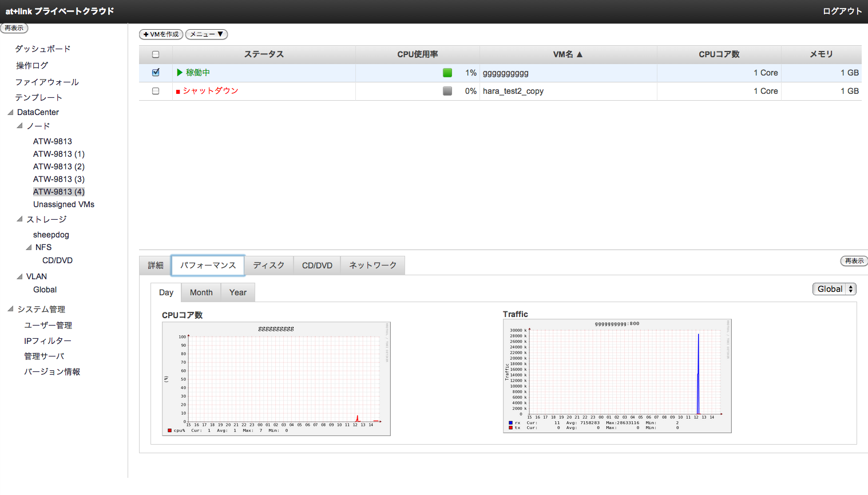The height and width of the screenshot is (495, 868).
Task: Click the ログアウト link
Action: pos(842,11)
